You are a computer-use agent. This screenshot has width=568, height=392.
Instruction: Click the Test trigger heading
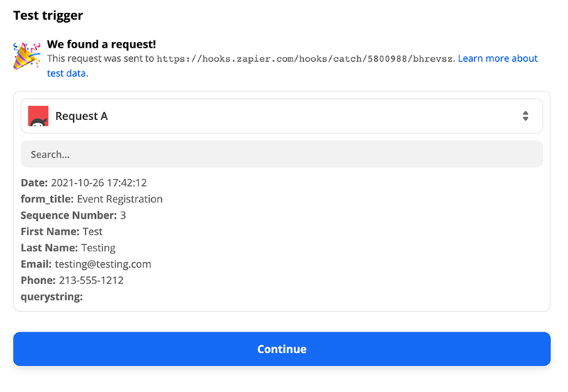(48, 15)
